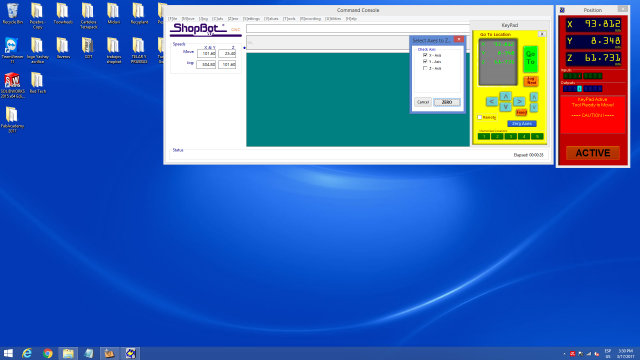Click the Position window title icon
This screenshot has width=640, height=360.
[562, 10]
